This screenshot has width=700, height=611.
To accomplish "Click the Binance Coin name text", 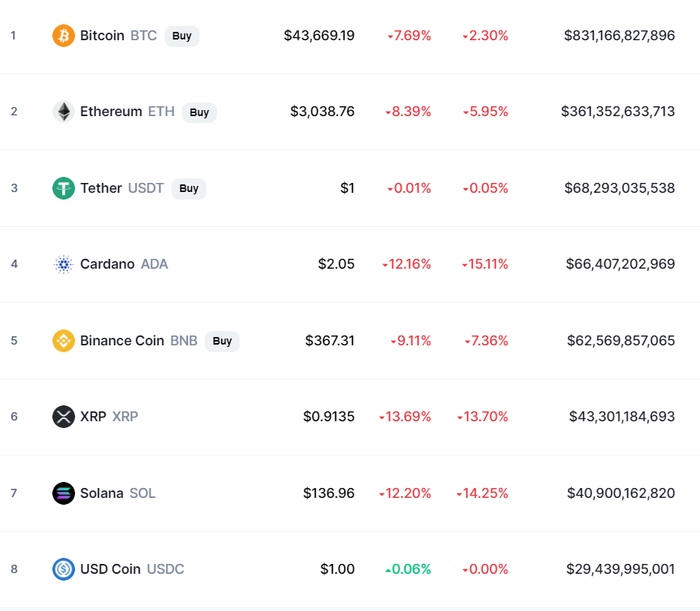I will 122,341.
